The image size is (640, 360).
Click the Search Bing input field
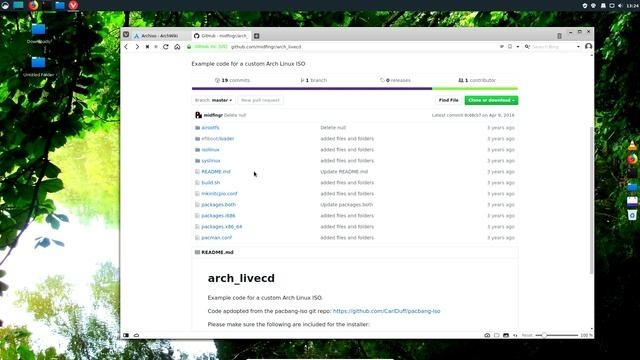click(x=552, y=47)
